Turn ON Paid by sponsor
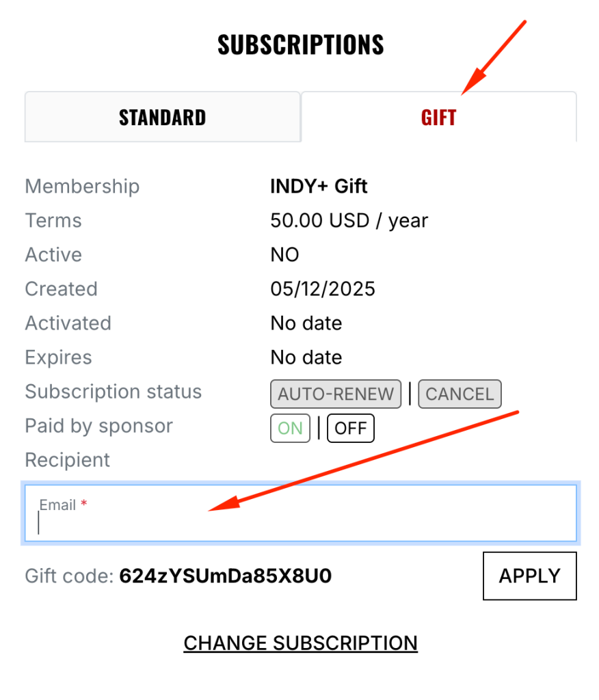599x700 pixels. point(290,429)
